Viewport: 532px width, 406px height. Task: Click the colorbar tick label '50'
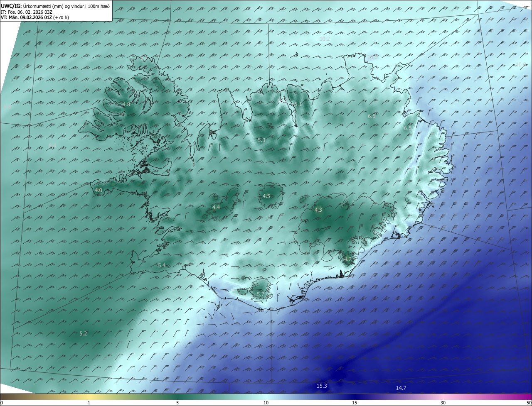click(529, 403)
